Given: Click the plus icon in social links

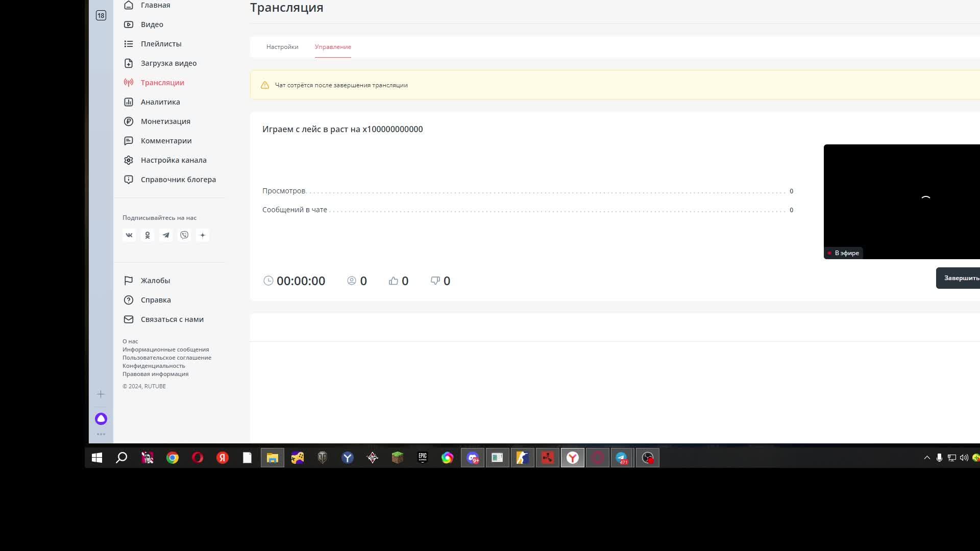Looking at the screenshot, I should pyautogui.click(x=203, y=235).
